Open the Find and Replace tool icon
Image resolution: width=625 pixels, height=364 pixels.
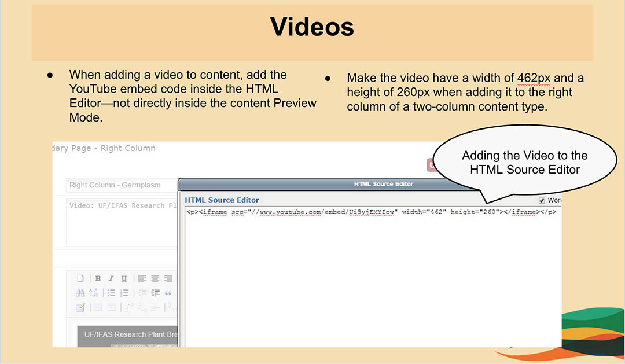(x=94, y=293)
